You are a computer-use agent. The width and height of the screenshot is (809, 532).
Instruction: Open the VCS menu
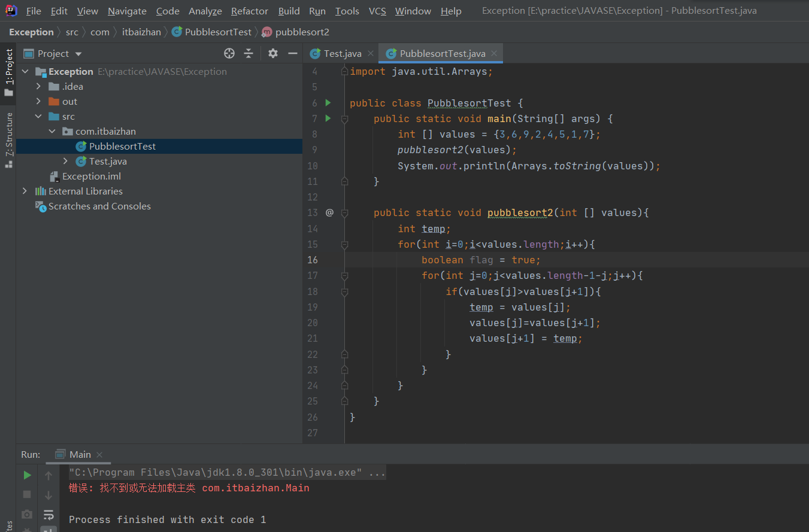point(377,11)
